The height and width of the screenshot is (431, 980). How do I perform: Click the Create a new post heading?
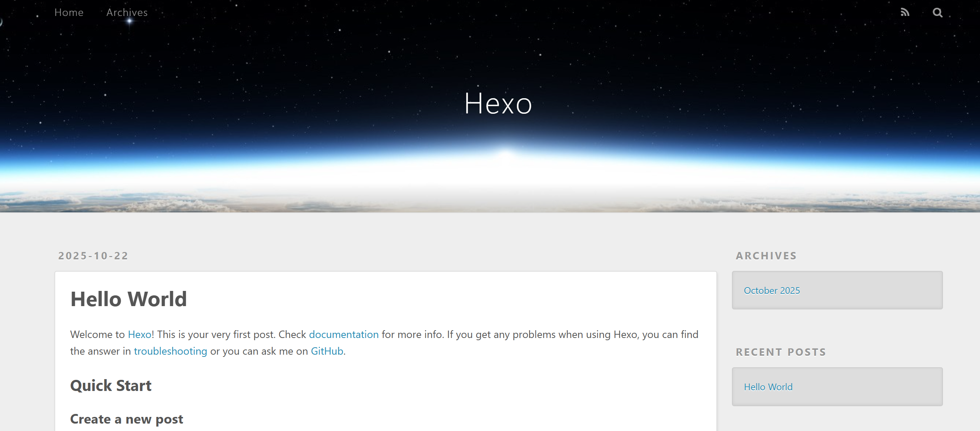tap(126, 419)
